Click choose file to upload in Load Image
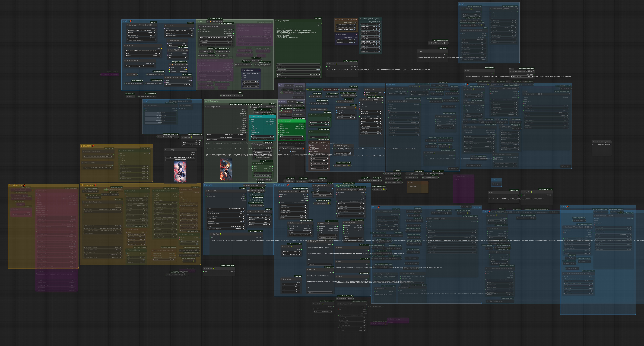This screenshot has height=346, width=644. tap(180, 160)
